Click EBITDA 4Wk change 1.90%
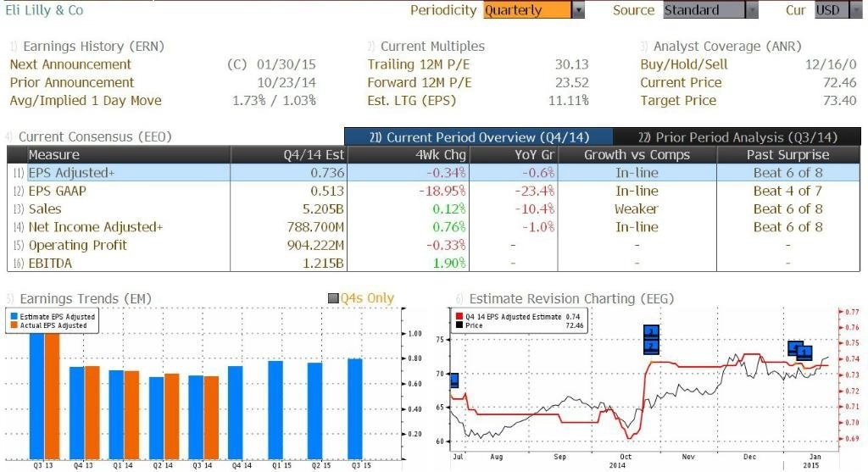This screenshot has width=868, height=472. pyautogui.click(x=449, y=264)
